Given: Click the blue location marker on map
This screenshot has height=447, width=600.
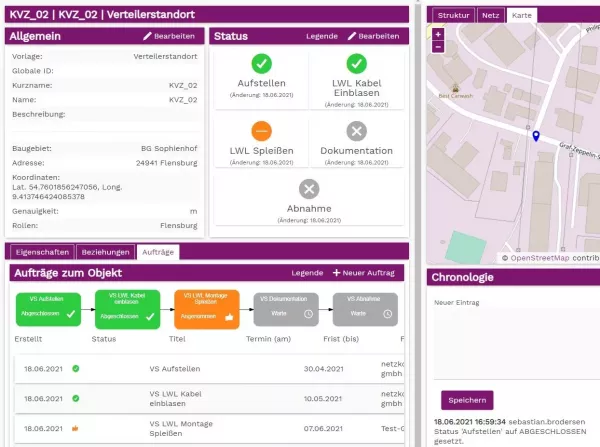Looking at the screenshot, I should click(x=536, y=137).
